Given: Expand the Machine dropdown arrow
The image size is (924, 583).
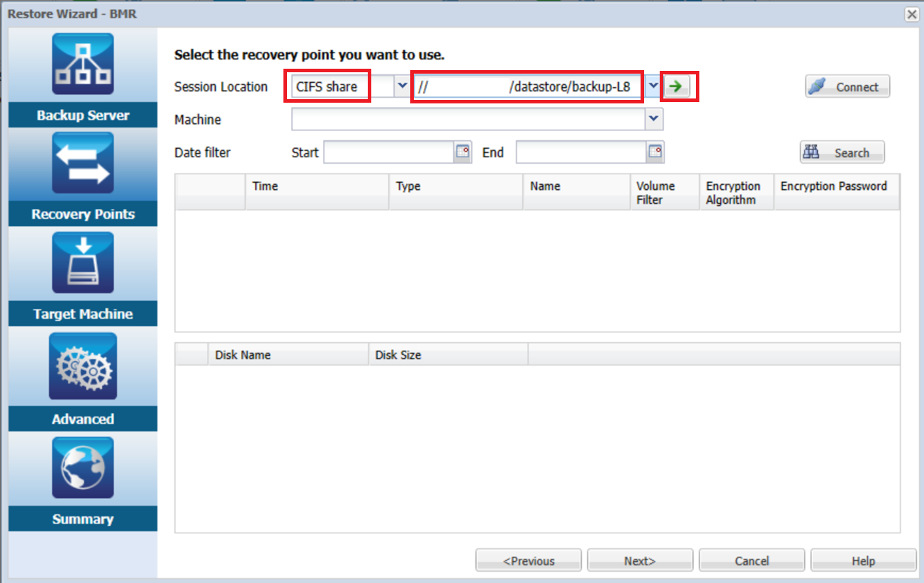Looking at the screenshot, I should [655, 120].
